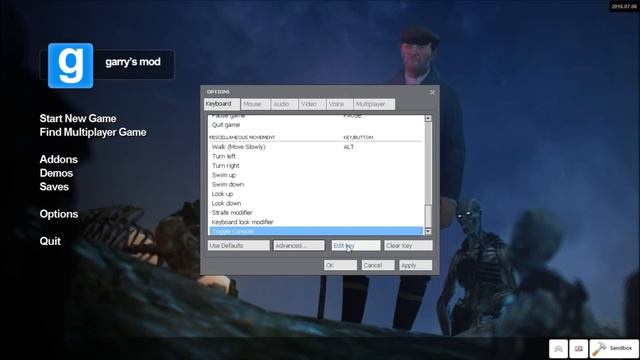This screenshot has height=360, width=640.
Task: Select Start New Game in main menu
Action: pyautogui.click(x=78, y=118)
